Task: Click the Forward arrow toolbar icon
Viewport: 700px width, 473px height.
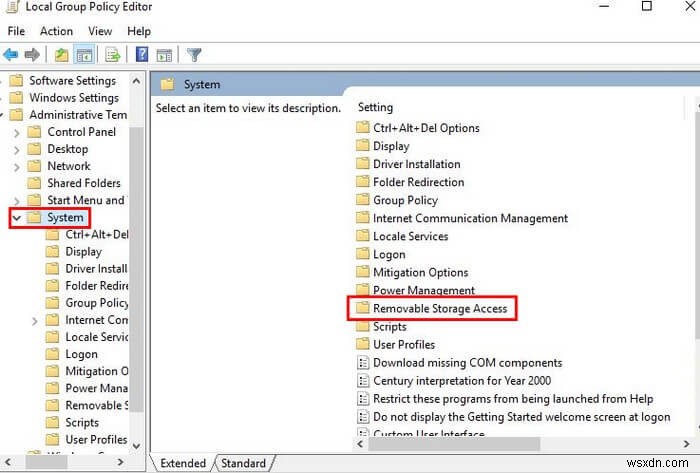Action: pos(32,55)
